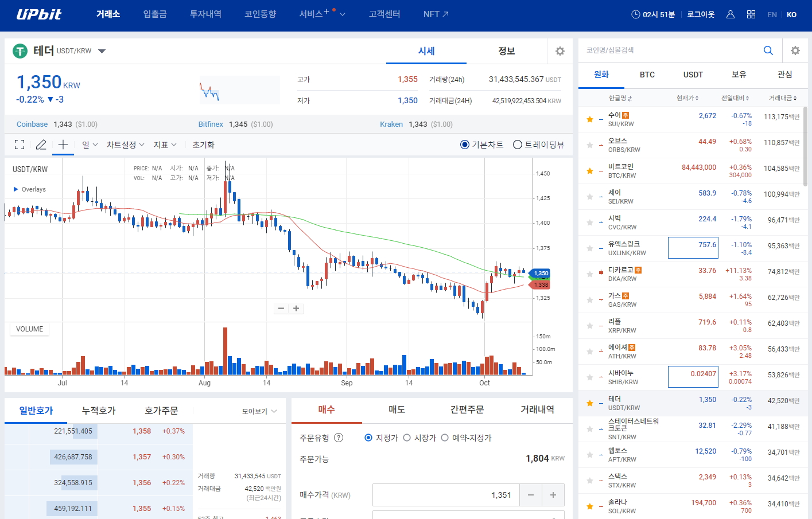Focus the coin name search field
812x519 pixels.
[669, 50]
